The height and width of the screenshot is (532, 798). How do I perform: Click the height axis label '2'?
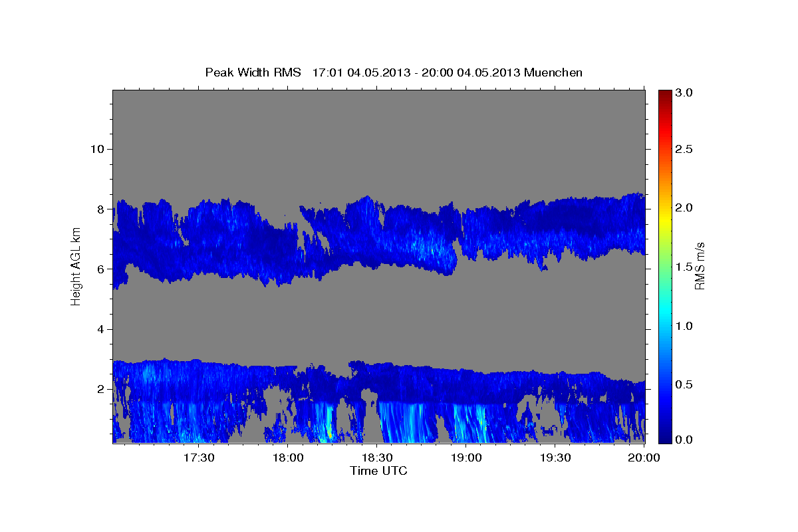coord(100,389)
